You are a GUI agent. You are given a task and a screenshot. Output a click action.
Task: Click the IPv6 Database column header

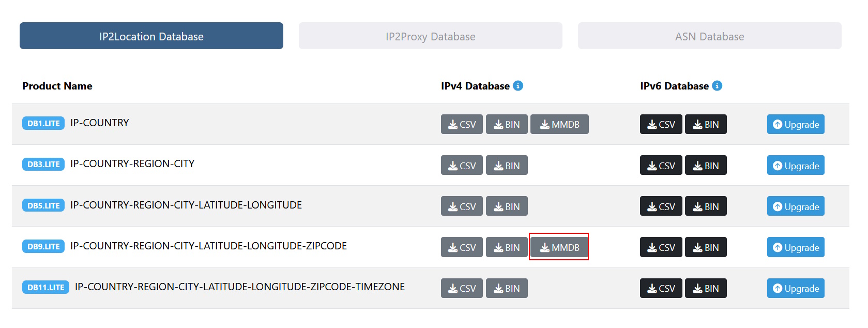coord(674,86)
